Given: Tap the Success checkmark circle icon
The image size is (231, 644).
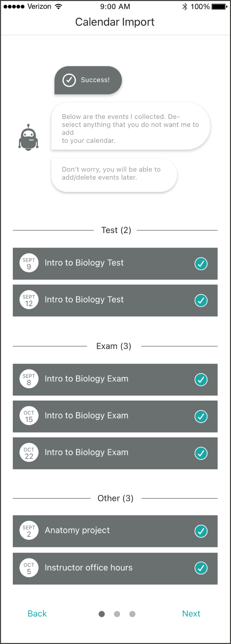Looking at the screenshot, I should click(69, 80).
